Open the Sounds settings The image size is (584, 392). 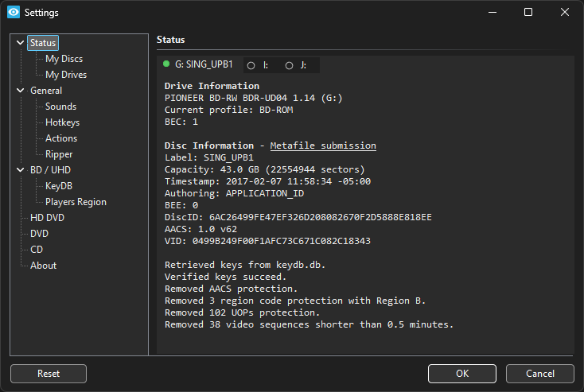60,107
